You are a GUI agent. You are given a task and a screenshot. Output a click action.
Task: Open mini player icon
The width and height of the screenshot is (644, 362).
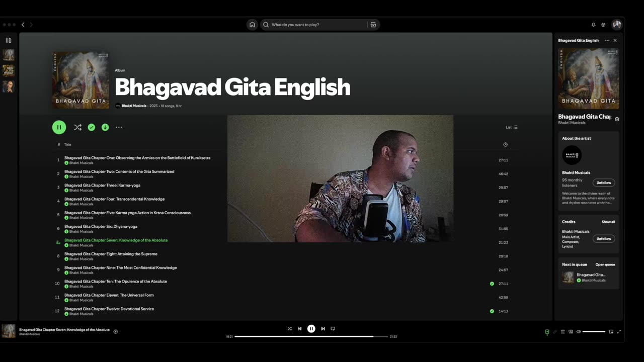(611, 332)
